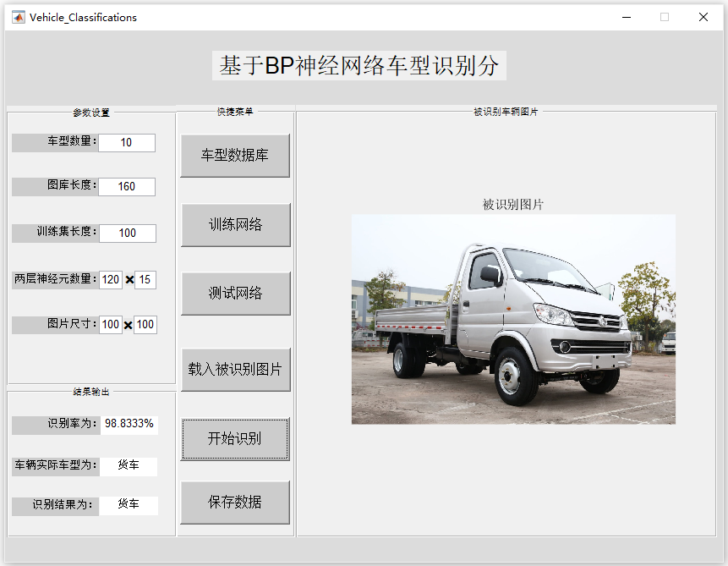The image size is (728, 566).
Task: Load image via 载入被识别图片 button
Action: (235, 370)
